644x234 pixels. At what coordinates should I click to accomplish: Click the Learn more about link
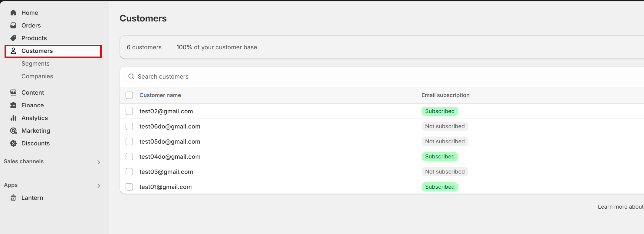pos(620,207)
